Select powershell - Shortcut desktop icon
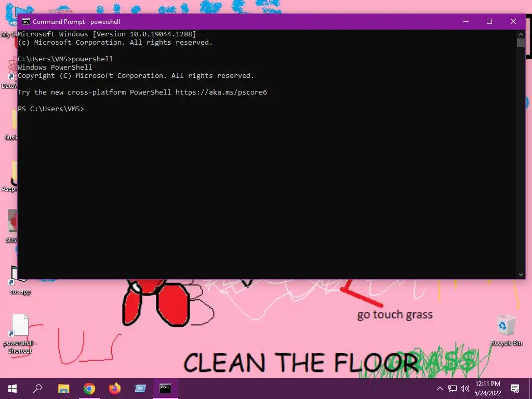The image size is (532, 399). point(20,334)
